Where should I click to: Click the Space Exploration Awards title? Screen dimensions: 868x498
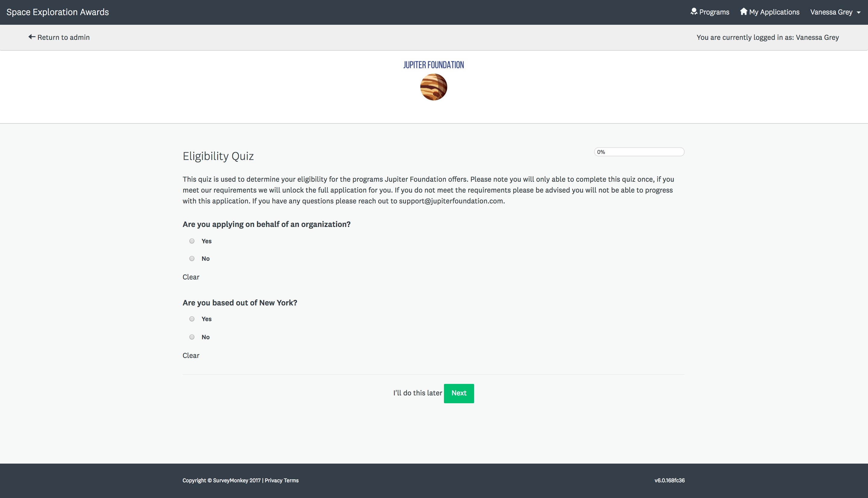click(x=57, y=12)
